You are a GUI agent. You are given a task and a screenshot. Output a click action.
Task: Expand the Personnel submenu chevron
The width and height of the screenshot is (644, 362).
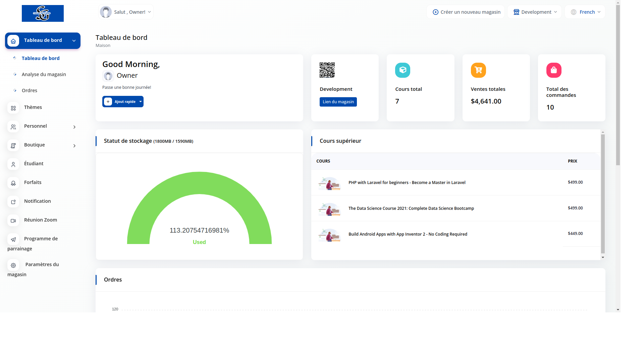[74, 127]
